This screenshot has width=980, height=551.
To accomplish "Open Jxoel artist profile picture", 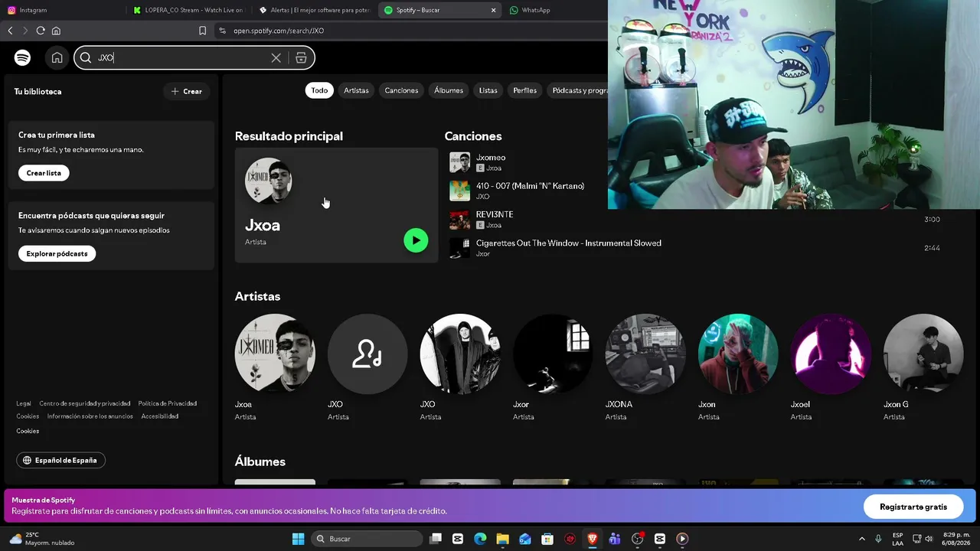I will click(831, 354).
